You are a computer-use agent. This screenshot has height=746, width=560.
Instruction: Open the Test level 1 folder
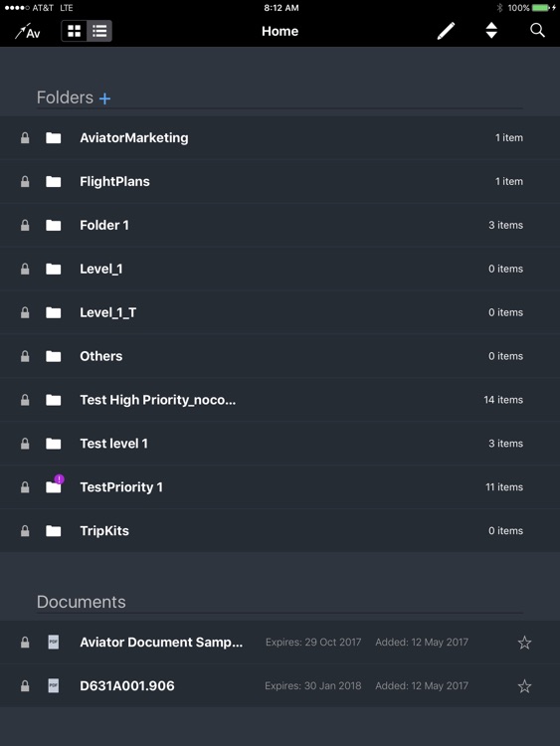coord(280,444)
